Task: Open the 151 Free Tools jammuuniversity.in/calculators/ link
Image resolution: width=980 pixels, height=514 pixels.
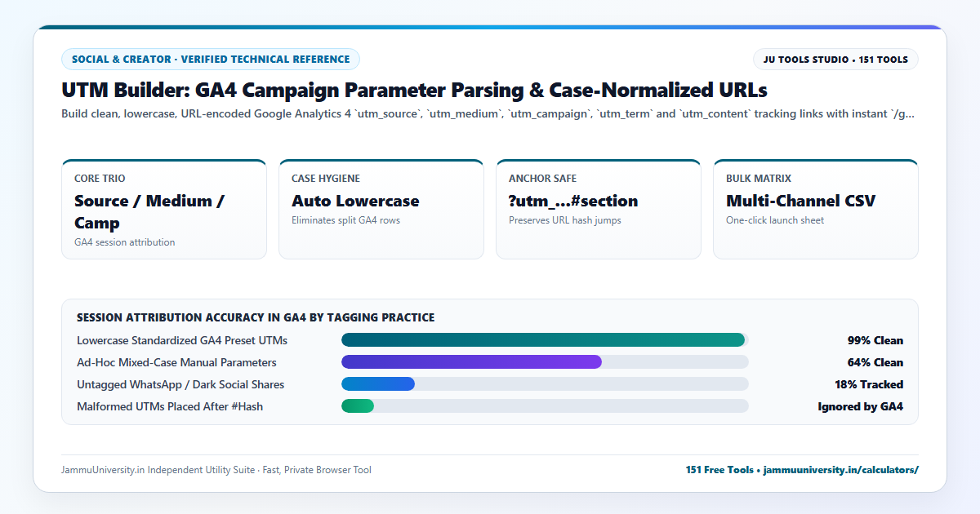Action: point(802,470)
